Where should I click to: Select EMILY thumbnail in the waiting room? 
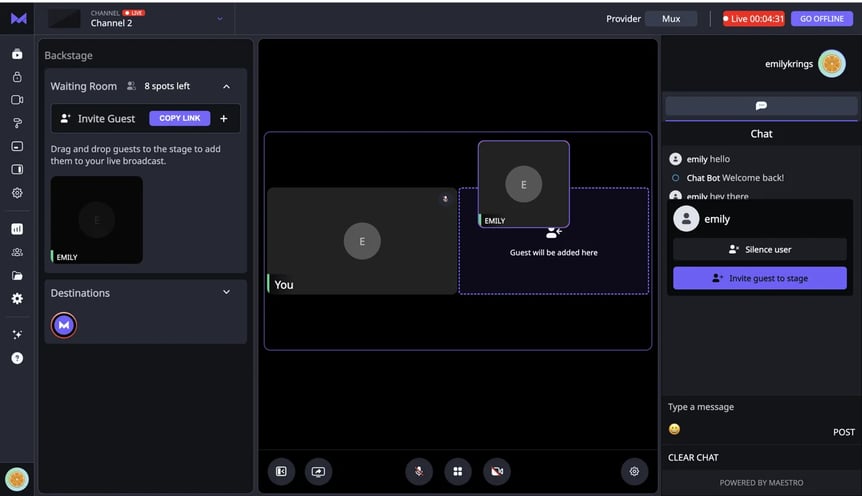click(97, 220)
